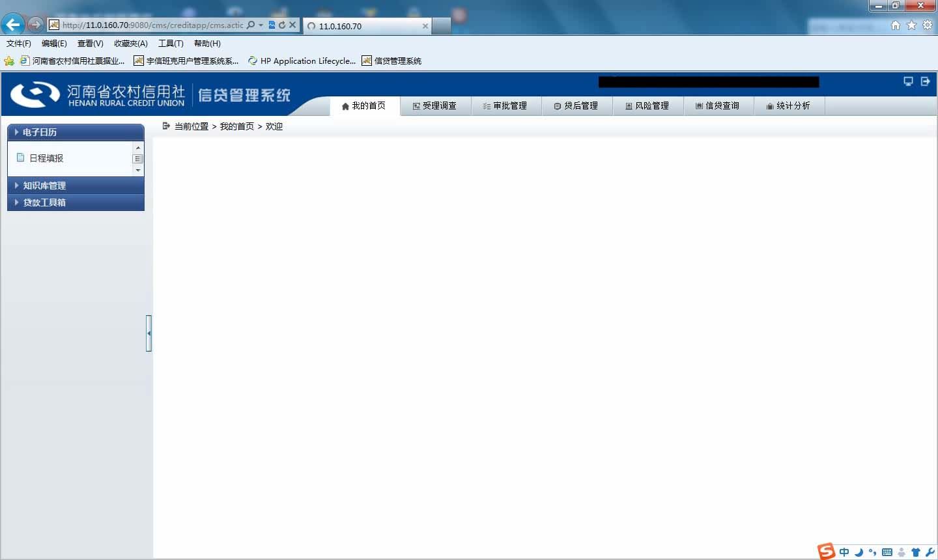Open the 查看(V) menu
The height and width of the screenshot is (560, 938).
pyautogui.click(x=90, y=44)
